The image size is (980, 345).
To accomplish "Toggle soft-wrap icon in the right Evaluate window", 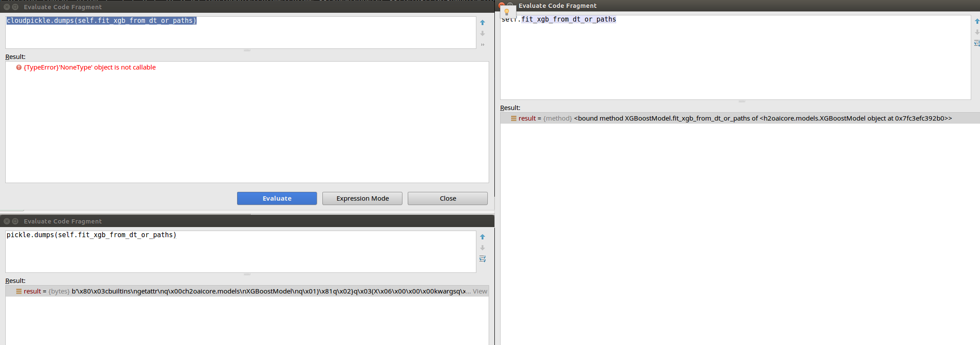I will coord(977,43).
